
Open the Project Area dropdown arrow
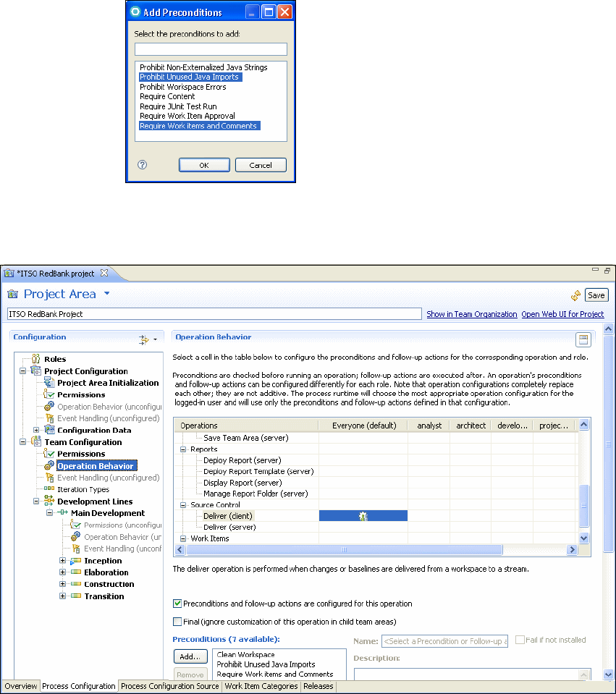(106, 293)
